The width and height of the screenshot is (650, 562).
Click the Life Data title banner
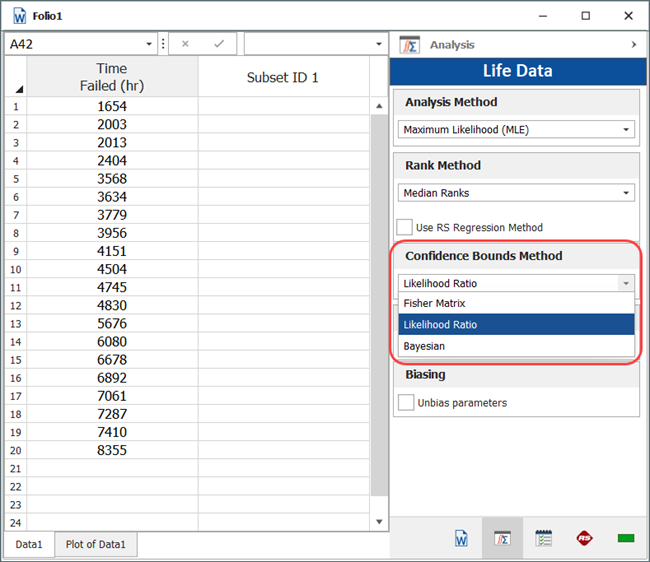coord(518,71)
